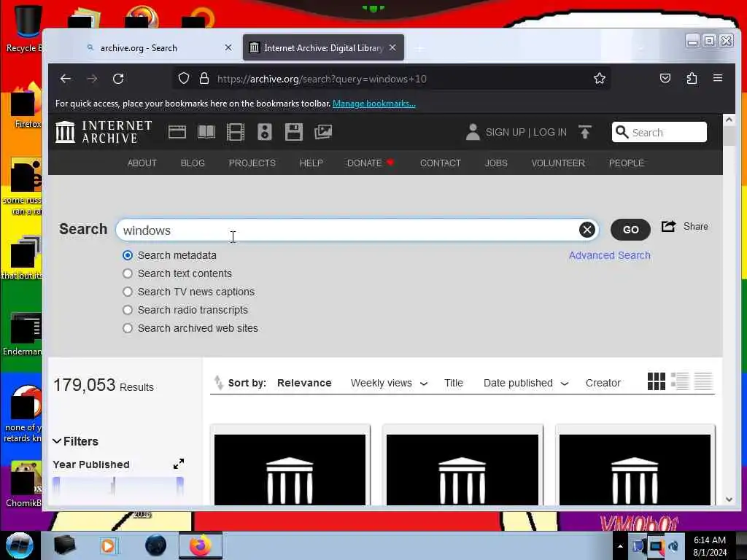This screenshot has height=560, width=747.
Task: Select Search text contents radio button
Action: (128, 274)
